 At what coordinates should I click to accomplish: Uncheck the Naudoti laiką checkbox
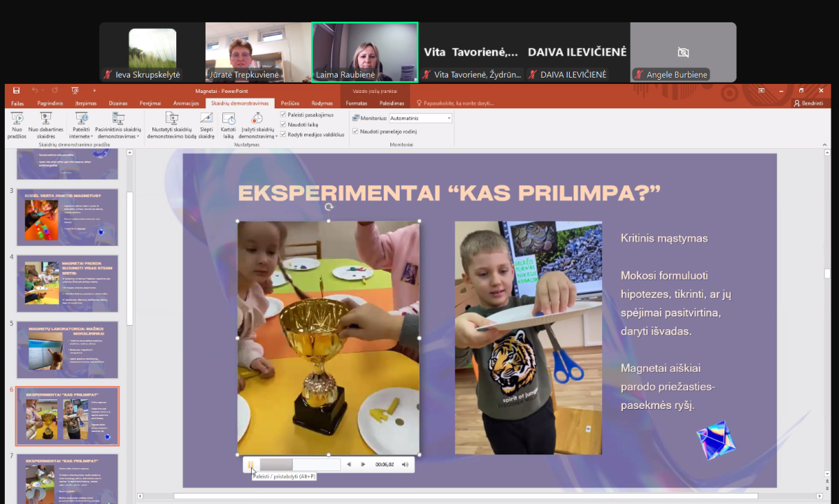click(283, 124)
